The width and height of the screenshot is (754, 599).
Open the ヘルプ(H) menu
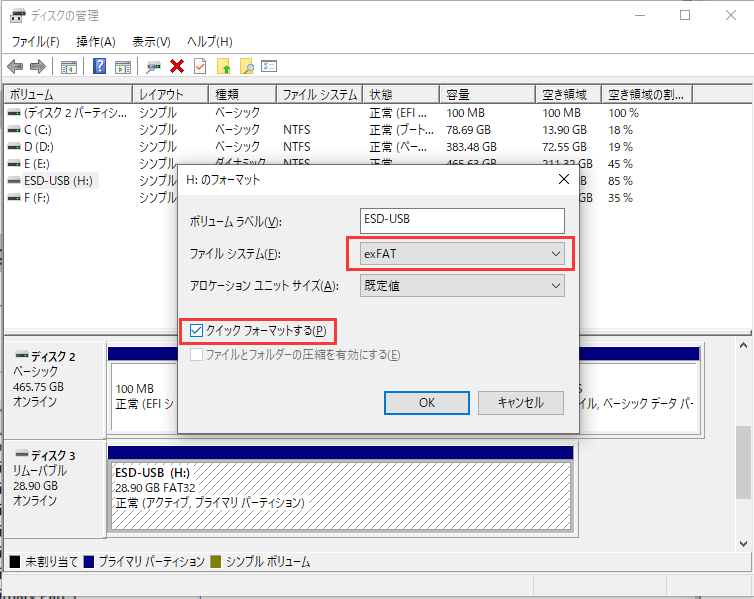click(210, 42)
